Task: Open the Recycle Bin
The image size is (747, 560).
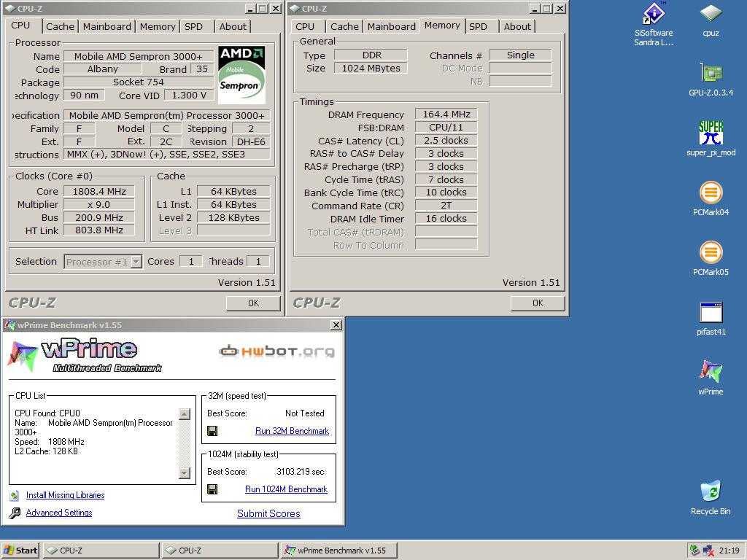Action: (x=711, y=498)
